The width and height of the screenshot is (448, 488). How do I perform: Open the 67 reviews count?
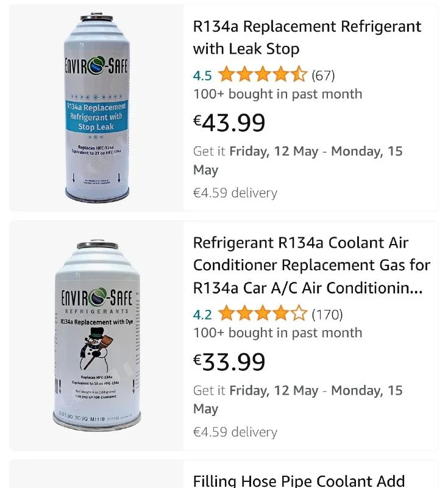[323, 76]
